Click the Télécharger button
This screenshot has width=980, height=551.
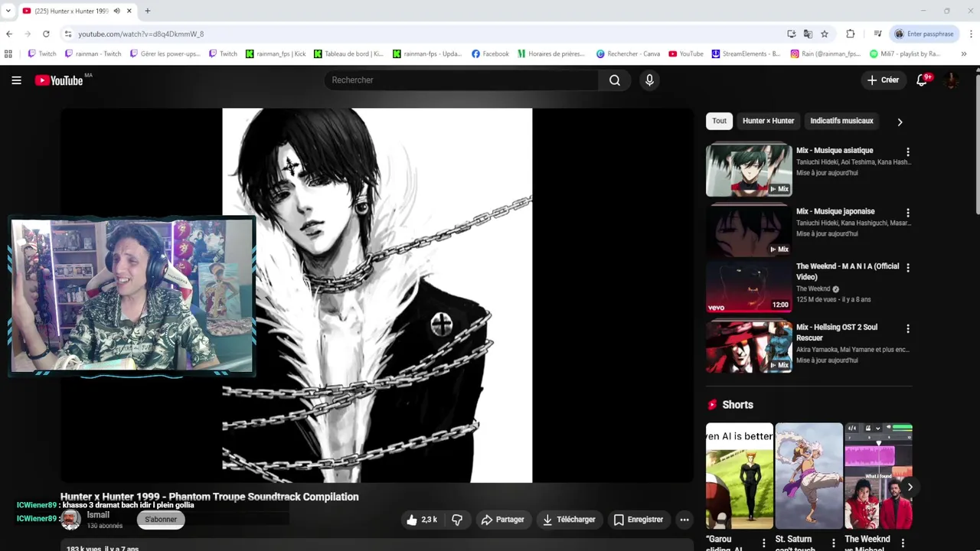[569, 520]
